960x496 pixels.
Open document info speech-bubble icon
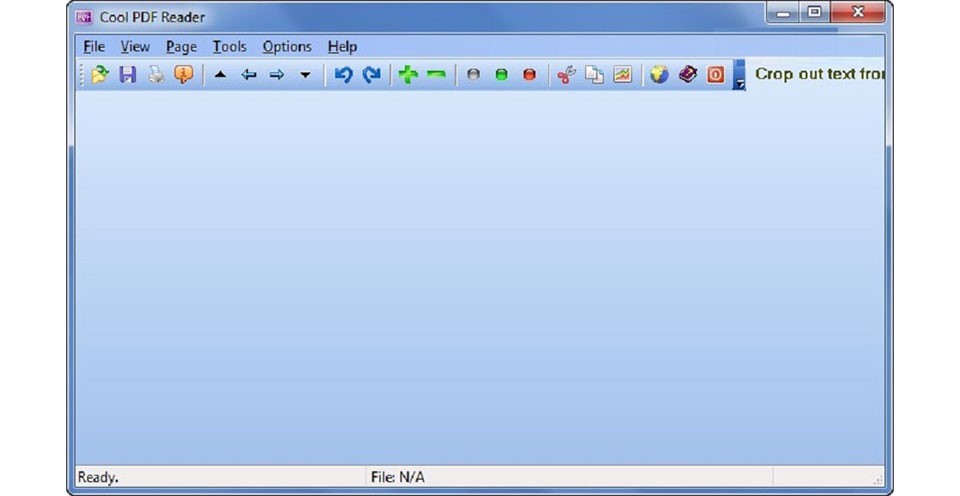click(x=183, y=75)
